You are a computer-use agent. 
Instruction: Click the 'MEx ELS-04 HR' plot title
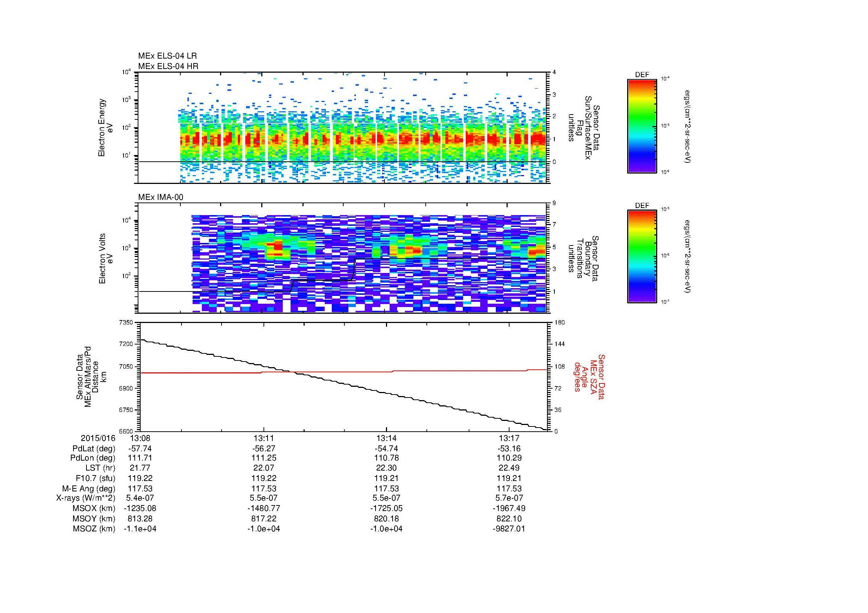[x=168, y=66]
